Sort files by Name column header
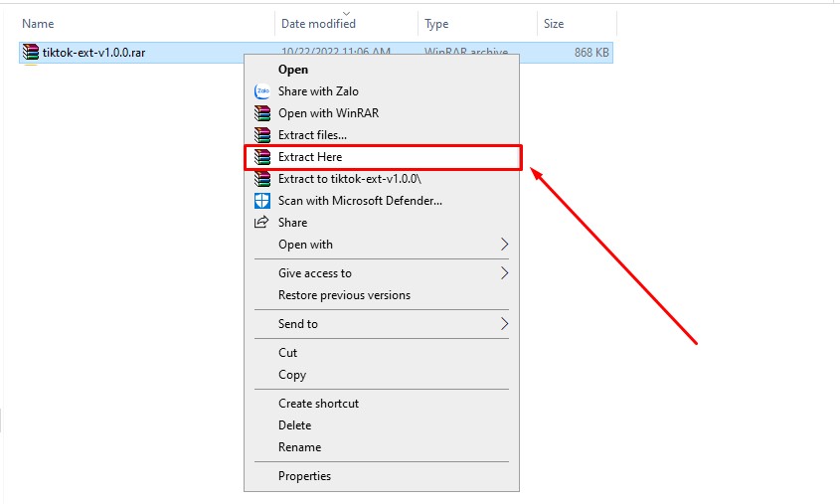This screenshot has height=504, width=840. point(38,23)
